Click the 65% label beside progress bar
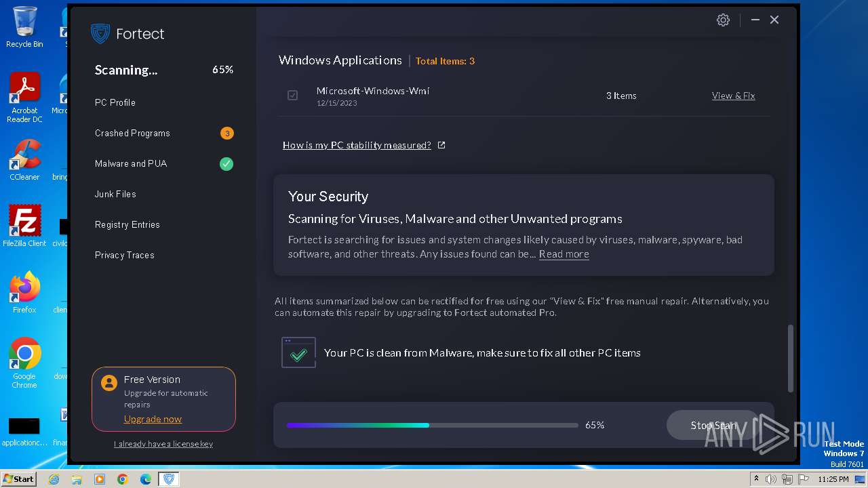 595,426
